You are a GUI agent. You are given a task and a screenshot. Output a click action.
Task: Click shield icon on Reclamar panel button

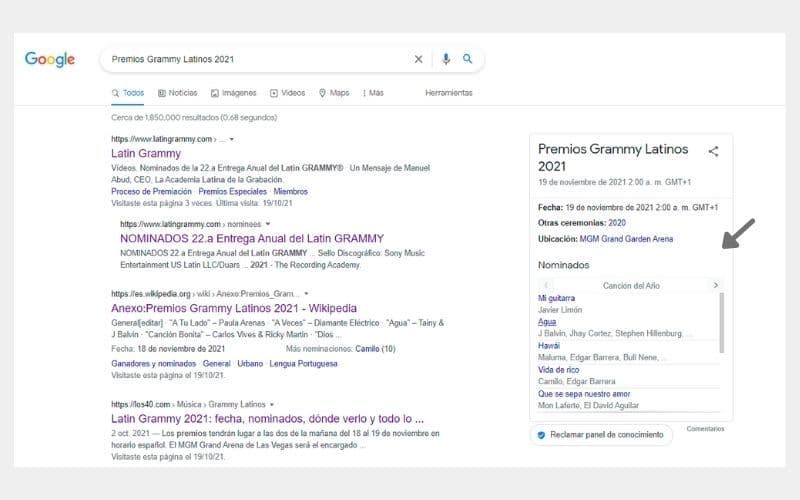tap(541, 435)
